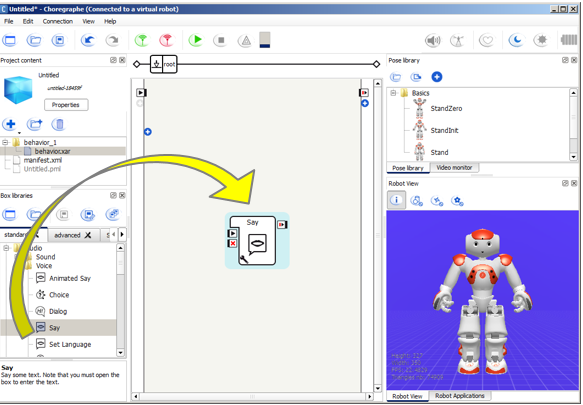
Task: Save project using the disk toolbar icon
Action: pos(58,40)
